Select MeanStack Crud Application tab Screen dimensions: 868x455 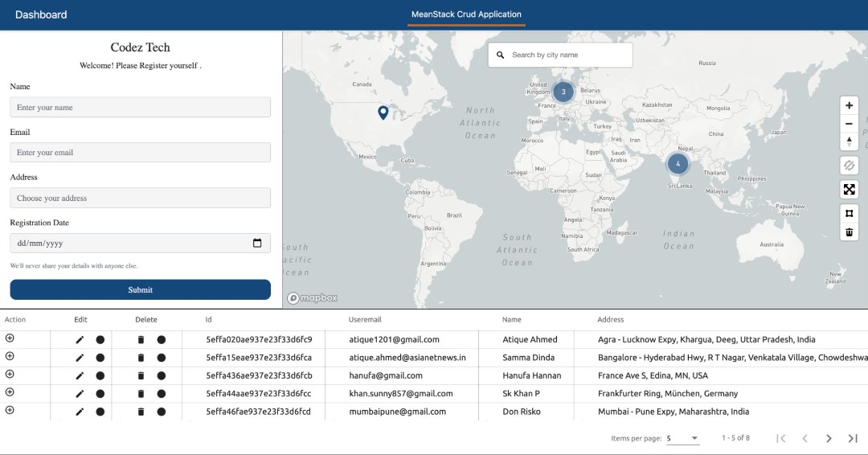coord(466,14)
